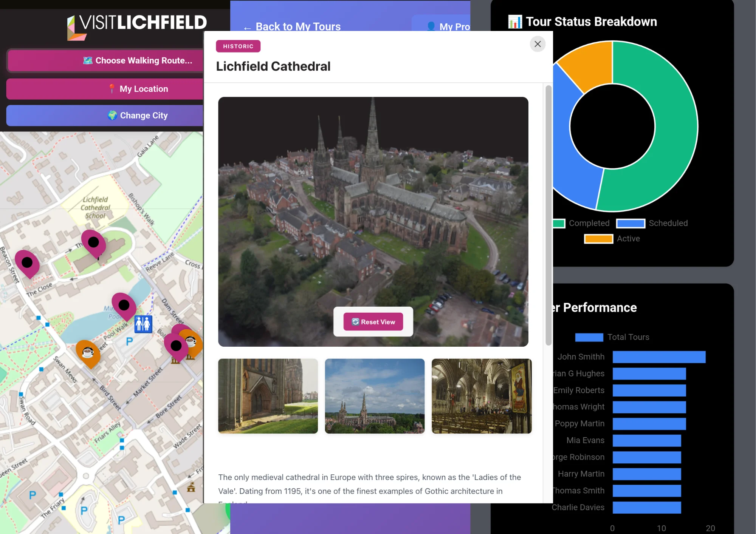This screenshot has width=756, height=534.
Task: Click the Change City button
Action: 105,115
